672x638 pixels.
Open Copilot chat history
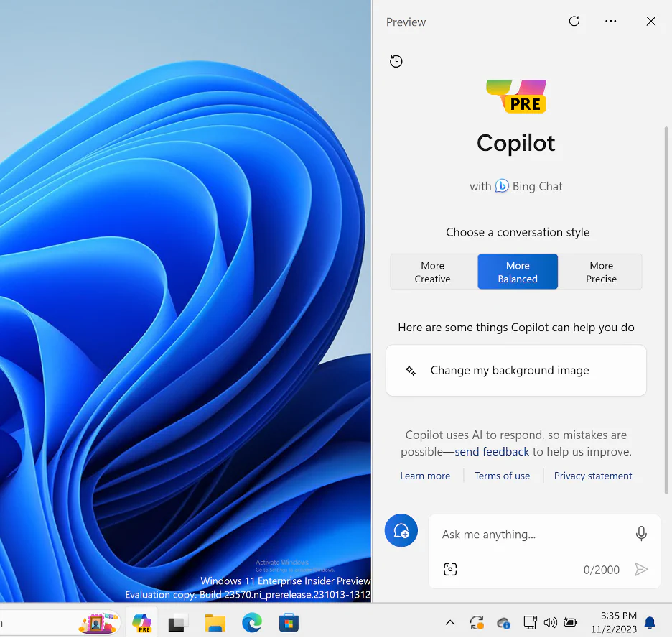pos(396,61)
